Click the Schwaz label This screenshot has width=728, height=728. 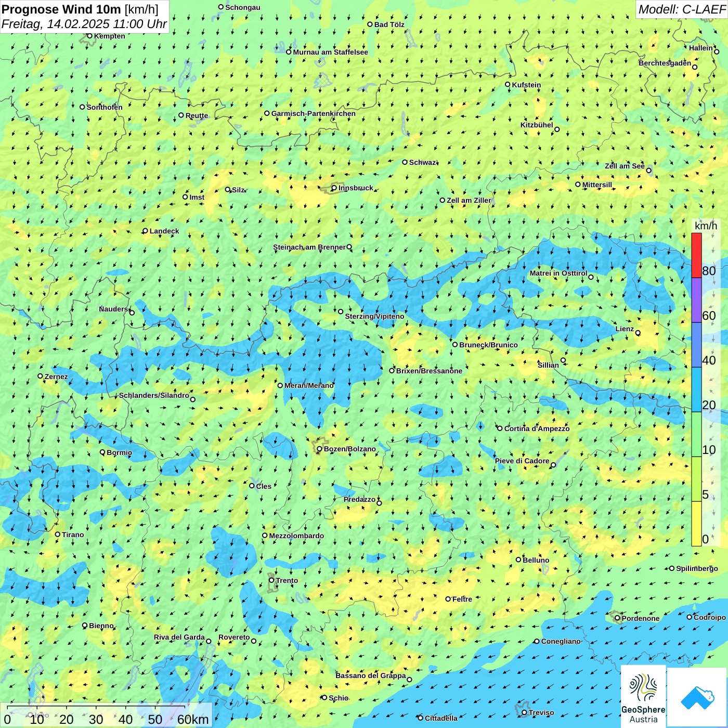point(422,162)
